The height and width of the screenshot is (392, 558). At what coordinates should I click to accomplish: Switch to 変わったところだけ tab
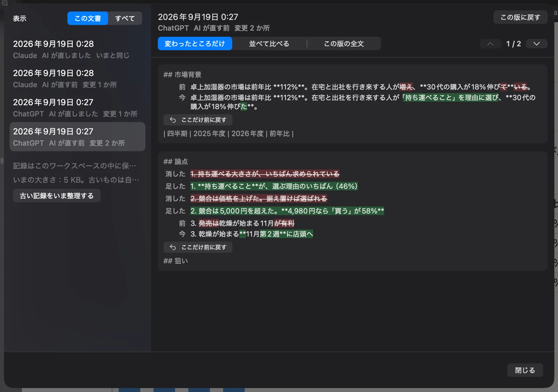click(195, 44)
